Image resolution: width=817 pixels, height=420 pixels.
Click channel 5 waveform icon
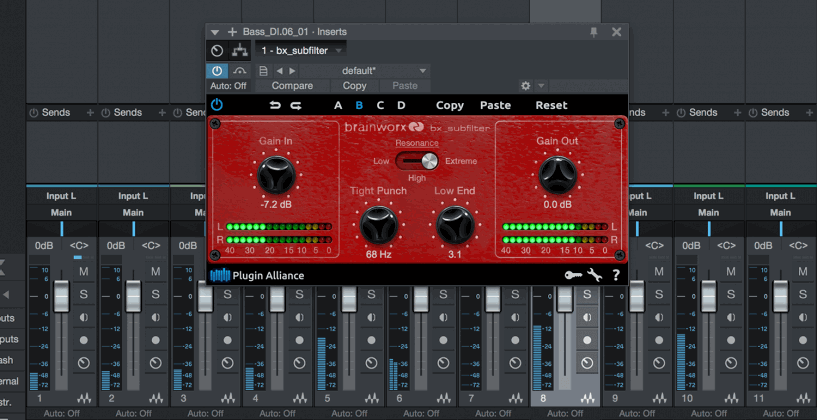click(372, 399)
